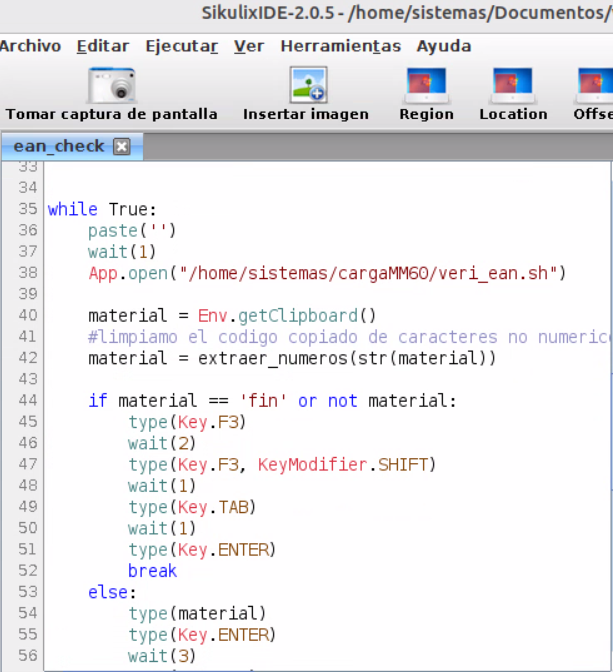Viewport: 613px width, 672px height.
Task: Open the Editar menu
Action: pos(103,46)
